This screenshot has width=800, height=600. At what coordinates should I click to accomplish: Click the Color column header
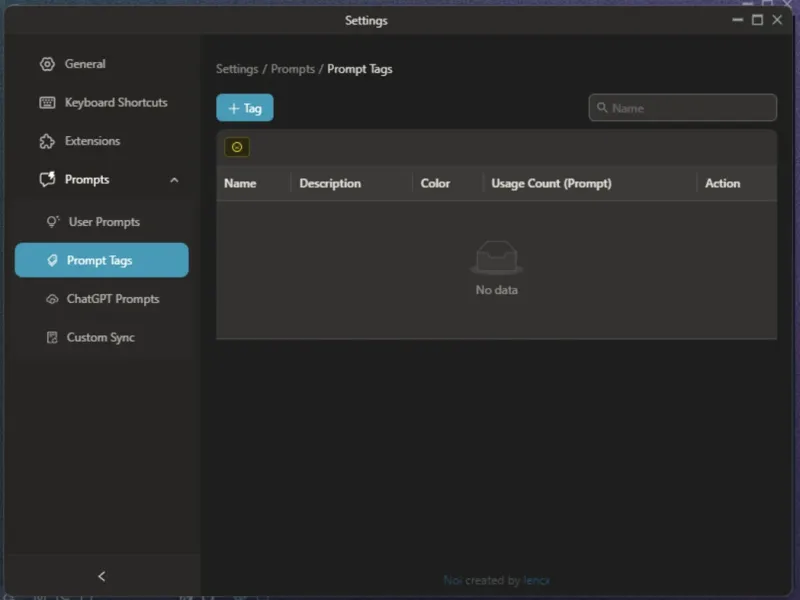click(435, 183)
